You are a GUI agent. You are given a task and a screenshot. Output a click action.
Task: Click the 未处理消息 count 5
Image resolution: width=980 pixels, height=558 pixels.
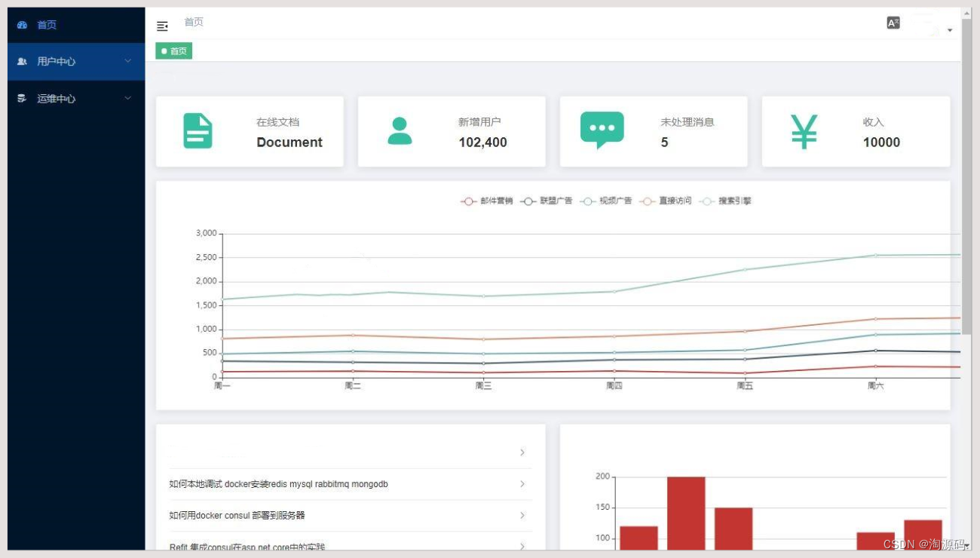click(664, 143)
